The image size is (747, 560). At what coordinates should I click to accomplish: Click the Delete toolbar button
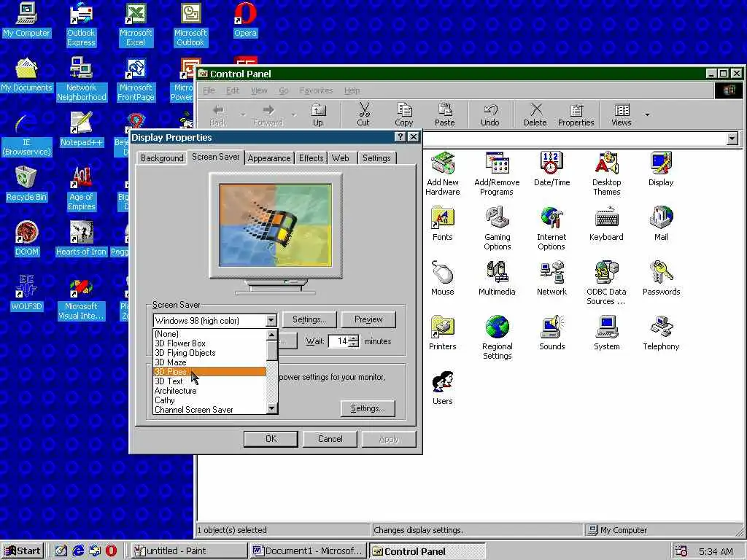click(535, 115)
